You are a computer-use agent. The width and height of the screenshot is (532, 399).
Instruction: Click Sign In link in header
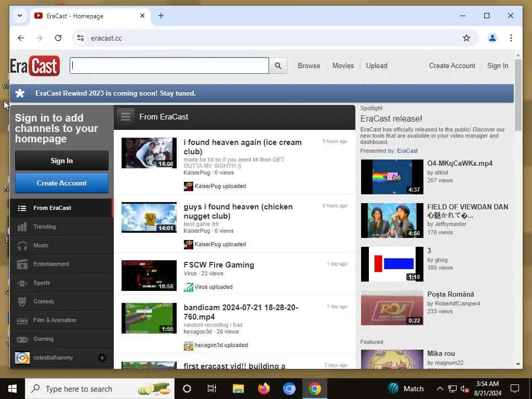click(498, 66)
